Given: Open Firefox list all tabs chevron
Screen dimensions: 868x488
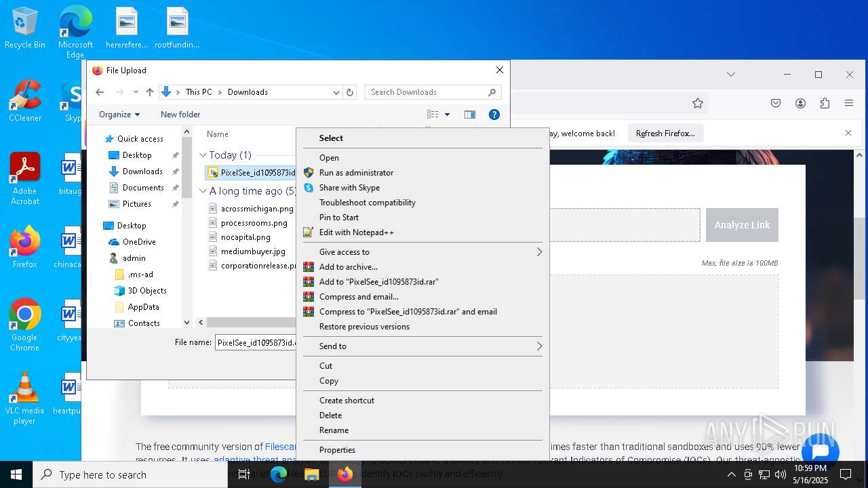Looking at the screenshot, I should click(730, 75).
